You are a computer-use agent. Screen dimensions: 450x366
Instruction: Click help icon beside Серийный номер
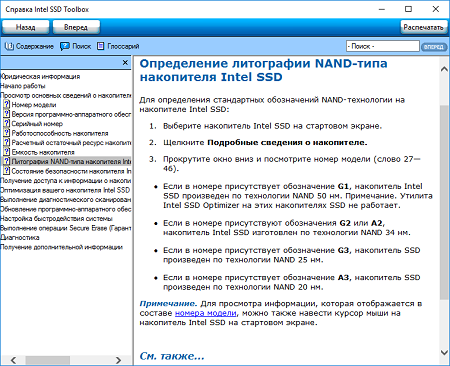pos(6,123)
